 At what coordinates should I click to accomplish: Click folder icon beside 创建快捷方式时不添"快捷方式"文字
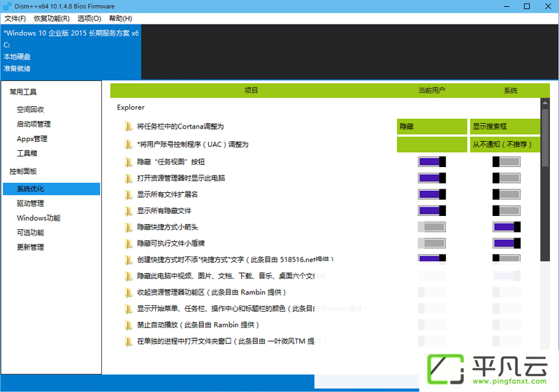(129, 260)
